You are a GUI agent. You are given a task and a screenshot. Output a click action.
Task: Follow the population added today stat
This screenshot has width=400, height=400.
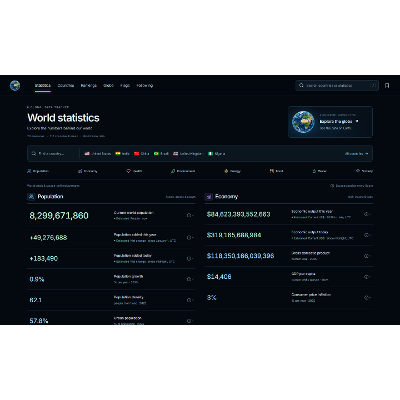click(x=190, y=259)
